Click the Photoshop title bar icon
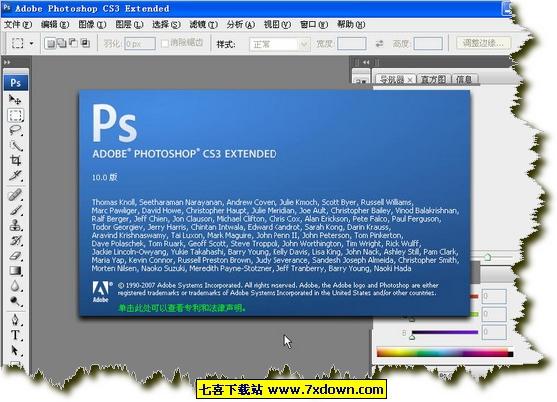The width and height of the screenshot is (557, 402). (x=7, y=7)
